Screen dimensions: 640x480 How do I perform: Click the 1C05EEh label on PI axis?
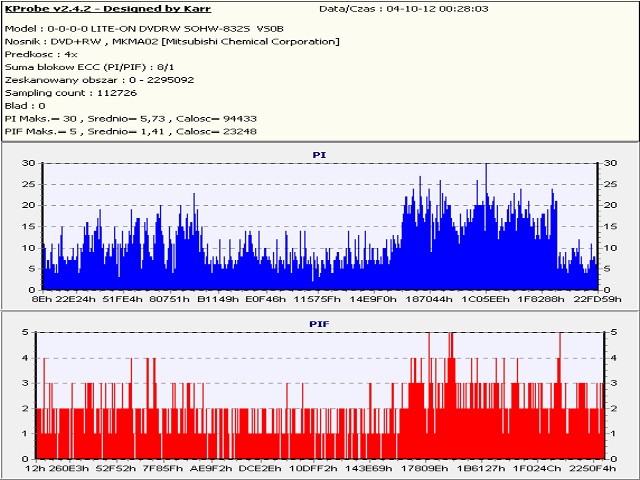486,299
